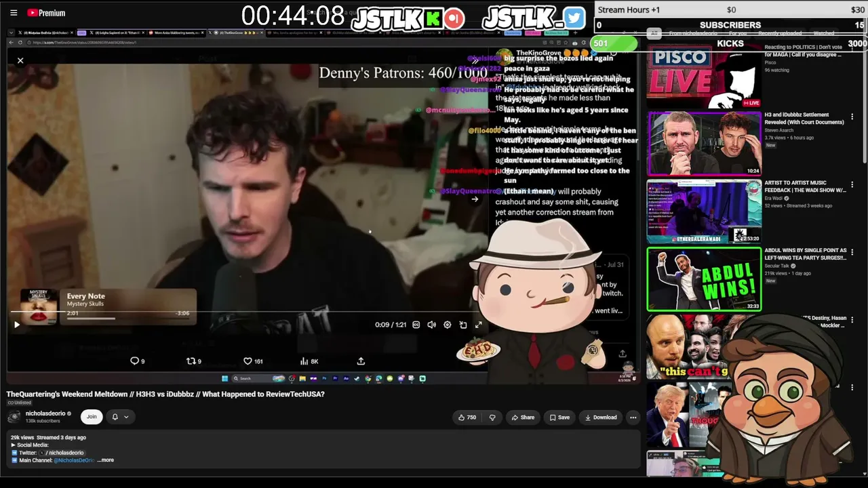Open replies on the X post
Image resolution: width=868 pixels, height=488 pixels.
(x=138, y=361)
